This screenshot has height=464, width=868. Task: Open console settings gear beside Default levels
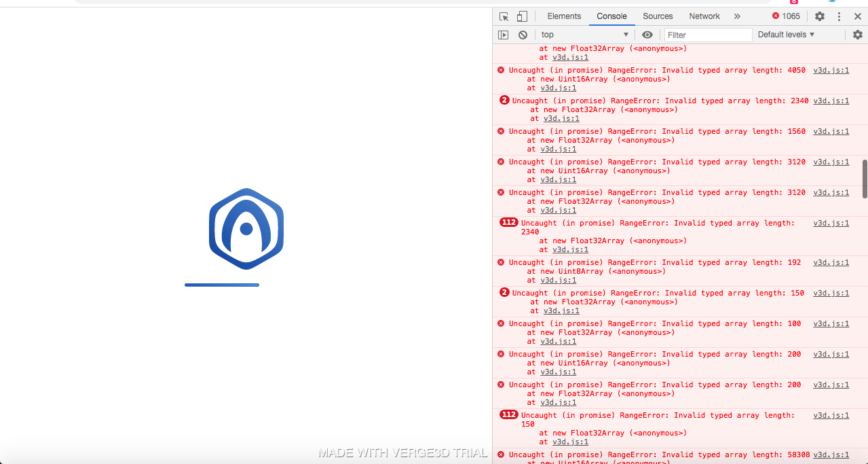click(858, 35)
